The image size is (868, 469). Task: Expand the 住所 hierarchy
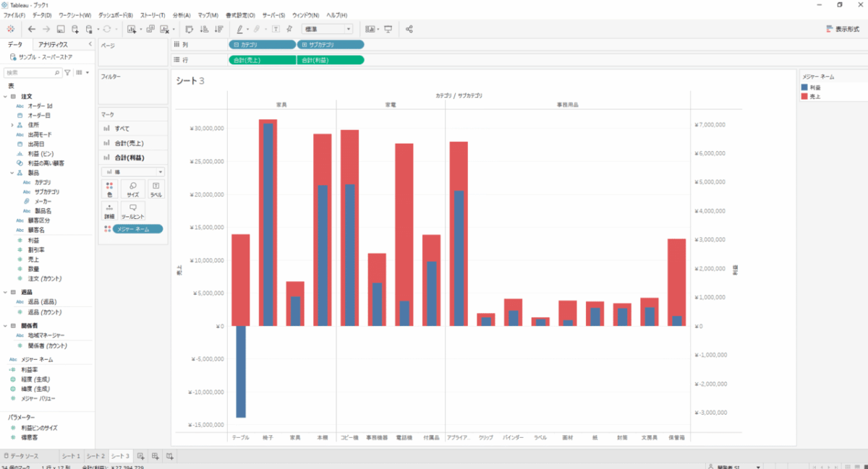pos(12,125)
